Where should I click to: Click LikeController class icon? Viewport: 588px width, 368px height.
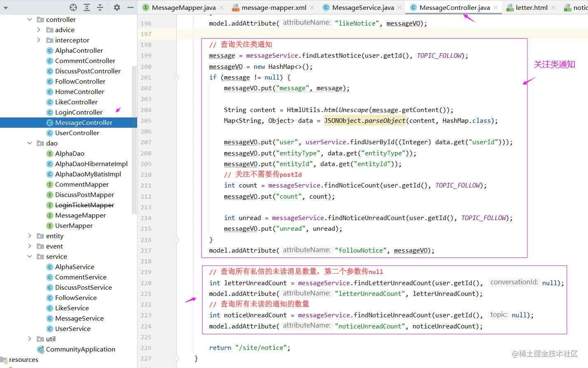(x=50, y=102)
